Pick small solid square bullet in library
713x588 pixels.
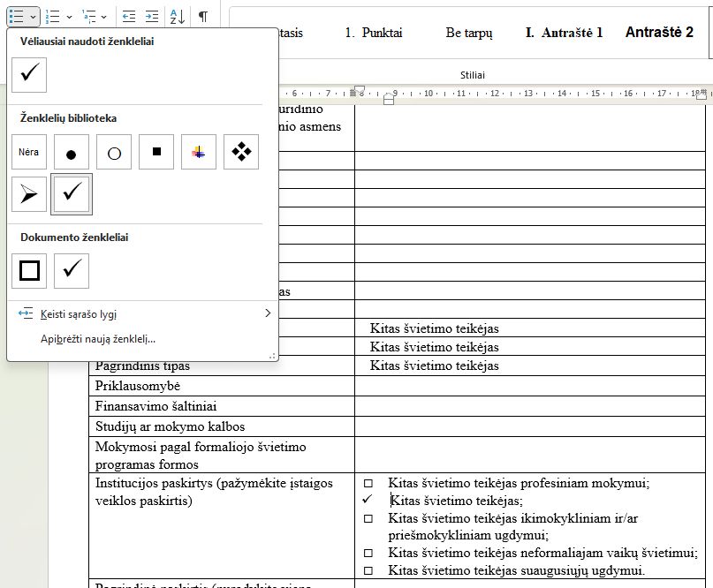pos(156,152)
